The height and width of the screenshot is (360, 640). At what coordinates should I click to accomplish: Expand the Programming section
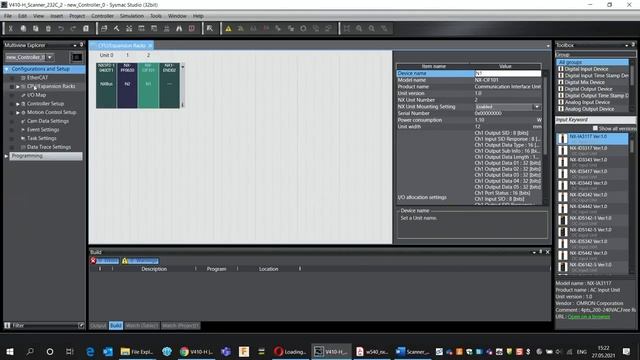(x=7, y=156)
